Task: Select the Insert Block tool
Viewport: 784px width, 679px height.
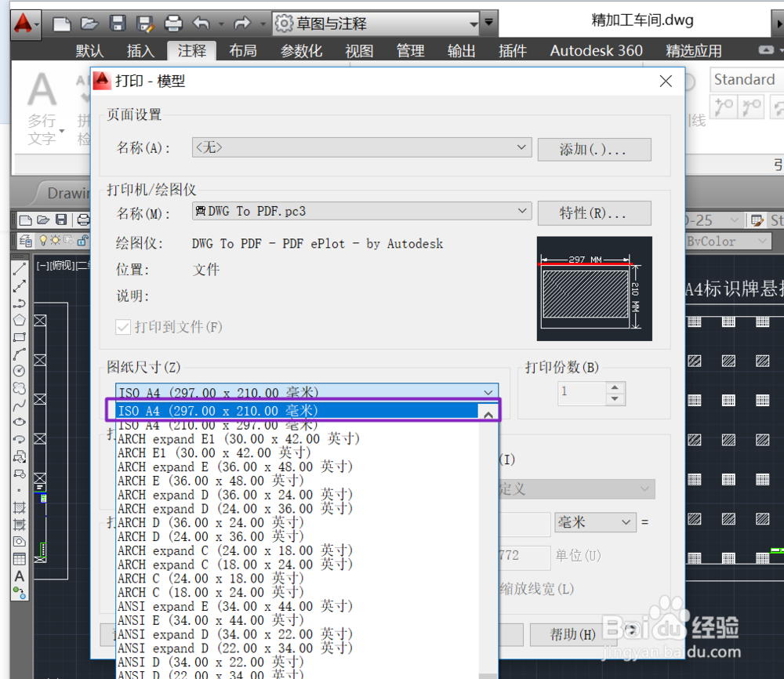Action: point(19,456)
